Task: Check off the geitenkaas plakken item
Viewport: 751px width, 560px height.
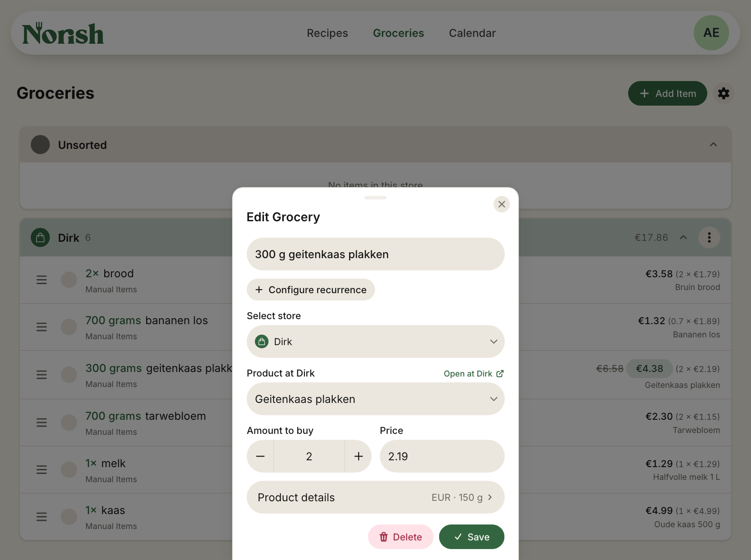Action: coord(69,375)
